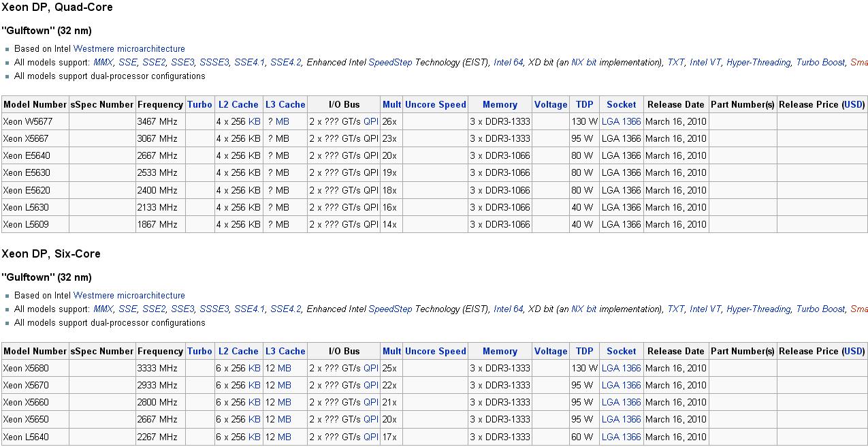
Task: Select the Xeon E5620 model cell
Action: [35, 191]
